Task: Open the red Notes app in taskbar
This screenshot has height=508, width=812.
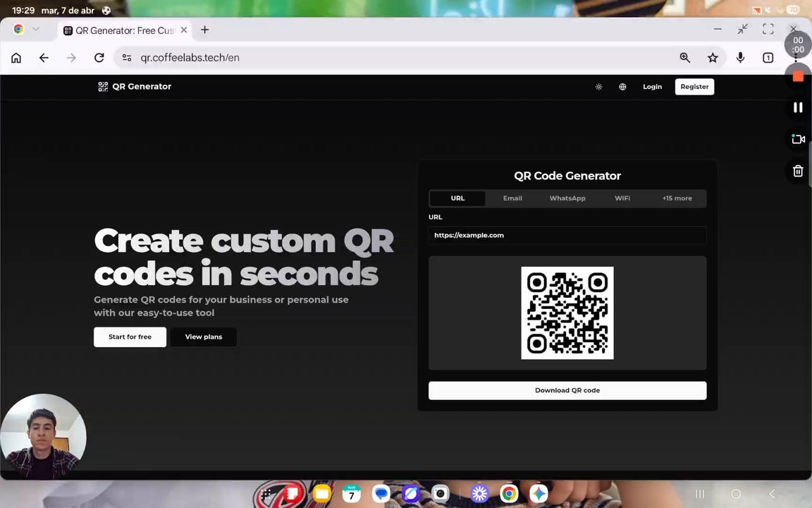Action: tap(293, 493)
